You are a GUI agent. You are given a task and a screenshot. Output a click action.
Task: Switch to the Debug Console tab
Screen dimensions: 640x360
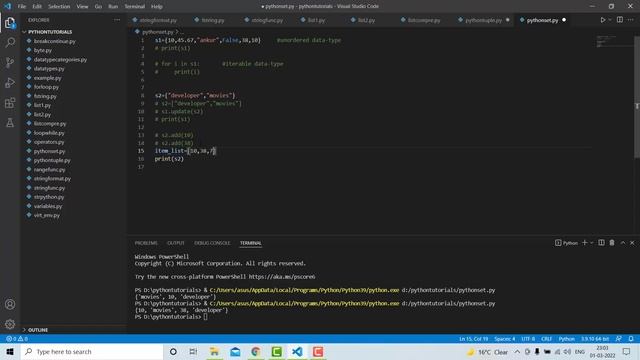(212, 243)
